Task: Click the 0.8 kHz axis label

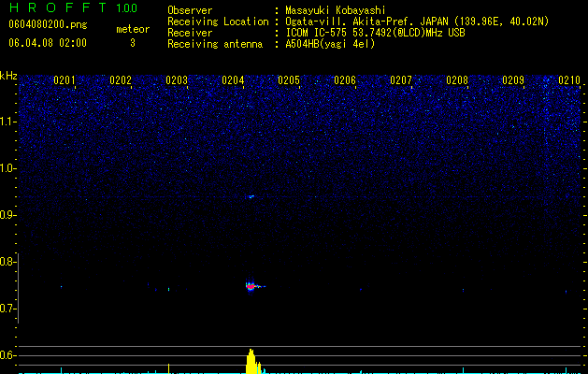Action: click(7, 262)
